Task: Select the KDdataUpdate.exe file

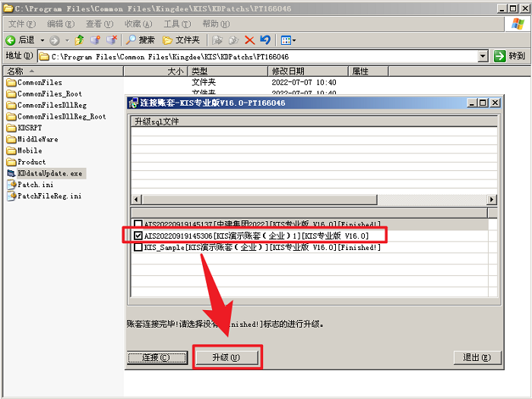Action: point(49,173)
